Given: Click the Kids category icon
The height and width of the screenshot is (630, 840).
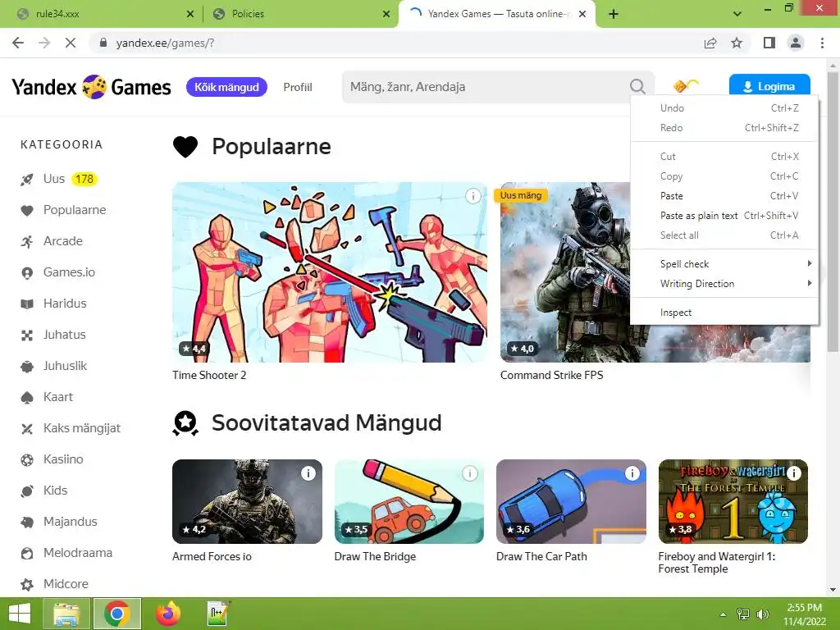Looking at the screenshot, I should (x=27, y=491).
